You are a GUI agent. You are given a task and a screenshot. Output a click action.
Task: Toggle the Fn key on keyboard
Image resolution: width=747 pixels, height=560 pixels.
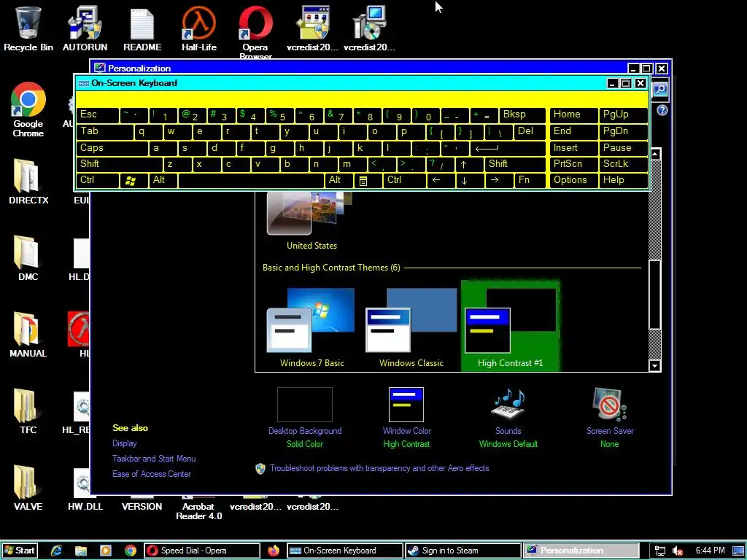click(530, 181)
